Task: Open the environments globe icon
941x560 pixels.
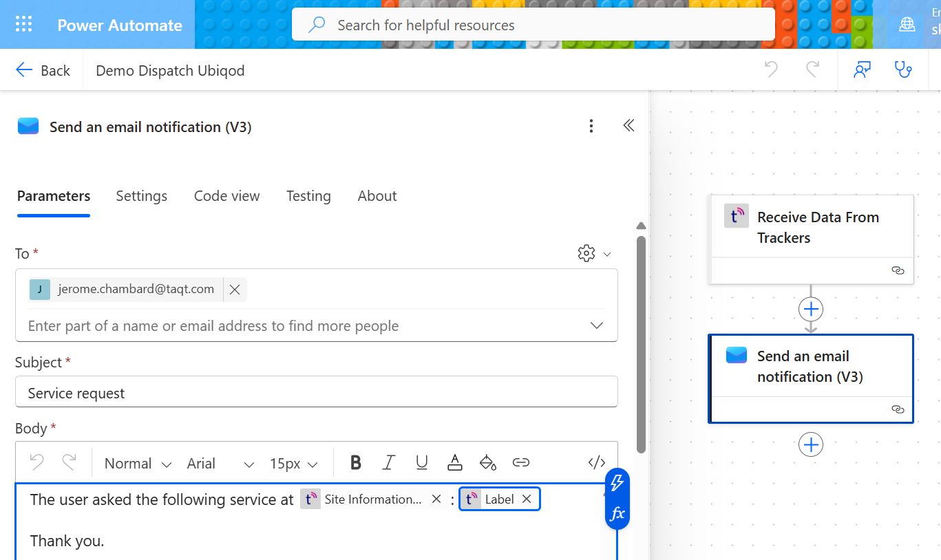Action: (907, 25)
